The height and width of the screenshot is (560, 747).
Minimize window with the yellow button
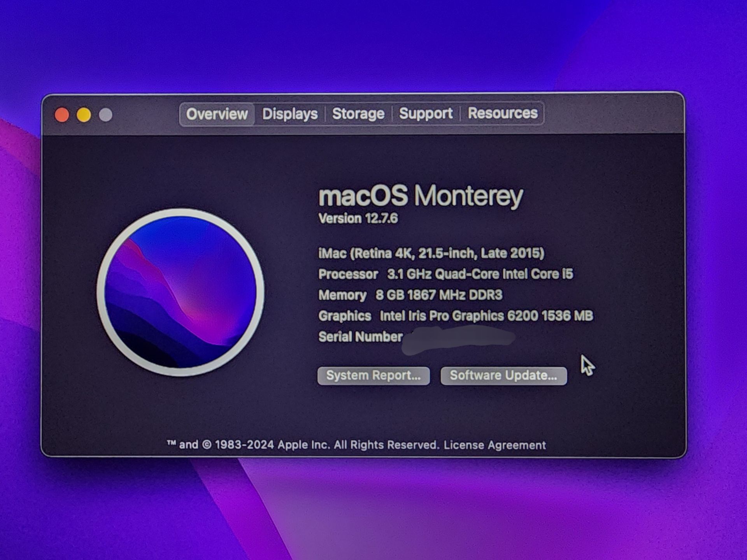[x=84, y=115]
